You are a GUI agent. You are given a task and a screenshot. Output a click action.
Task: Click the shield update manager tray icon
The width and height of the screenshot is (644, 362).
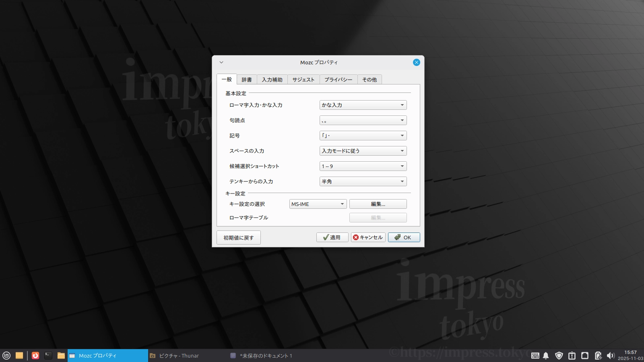(559, 356)
